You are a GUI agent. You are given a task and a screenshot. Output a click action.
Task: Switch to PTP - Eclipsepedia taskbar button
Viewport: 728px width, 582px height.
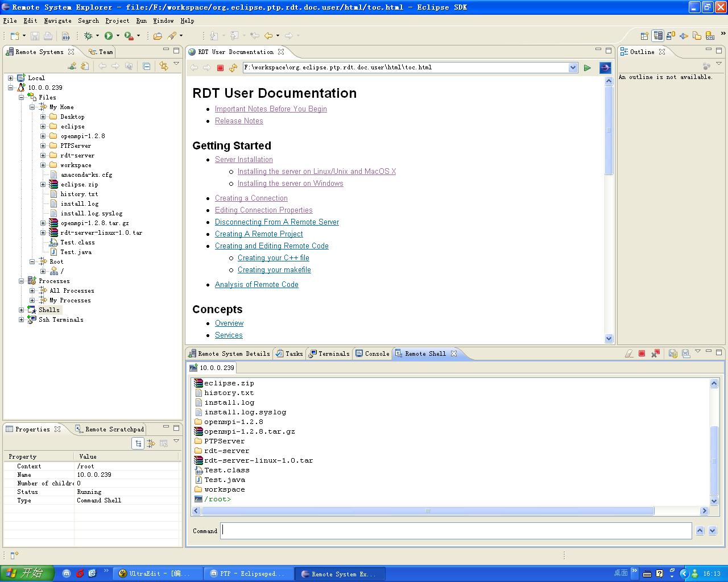click(249, 573)
